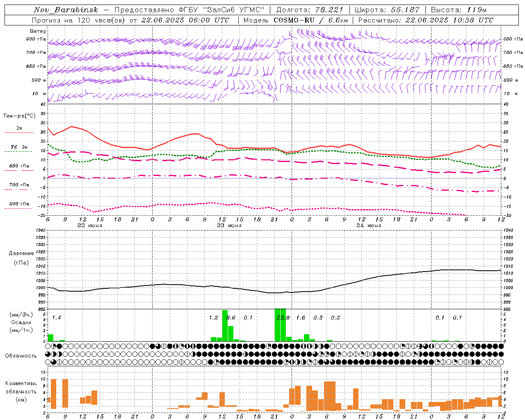Screen dimensions: 525x420
Task: Click the 23 июня date label
Action: 229,225
